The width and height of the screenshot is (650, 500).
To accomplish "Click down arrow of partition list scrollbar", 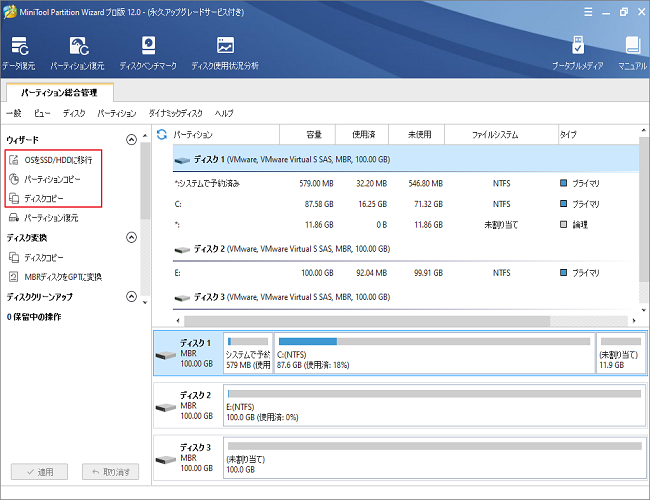I will pyautogui.click(x=643, y=310).
